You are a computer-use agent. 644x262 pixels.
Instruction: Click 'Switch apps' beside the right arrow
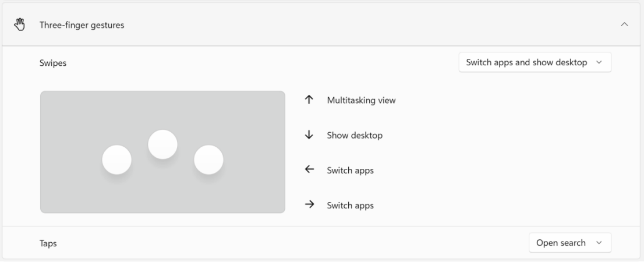350,206
